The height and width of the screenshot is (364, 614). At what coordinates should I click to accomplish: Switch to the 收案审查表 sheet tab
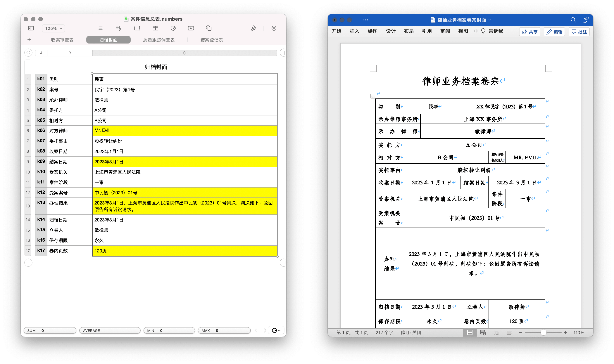click(62, 40)
